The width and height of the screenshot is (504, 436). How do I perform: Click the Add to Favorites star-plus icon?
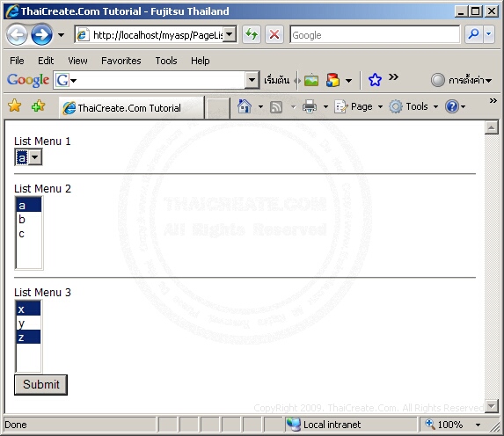tap(38, 105)
